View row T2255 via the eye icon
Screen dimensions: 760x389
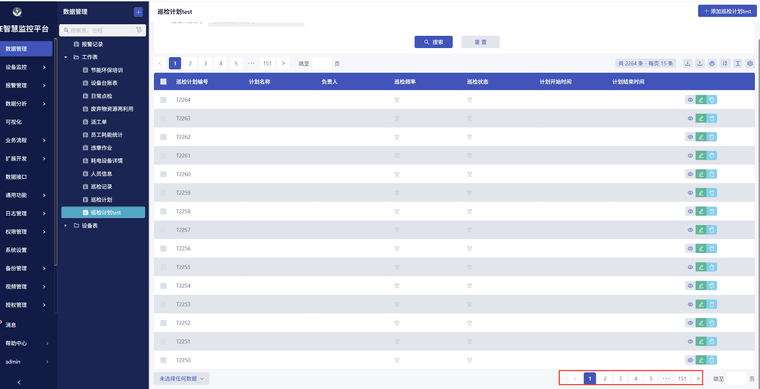(x=690, y=267)
